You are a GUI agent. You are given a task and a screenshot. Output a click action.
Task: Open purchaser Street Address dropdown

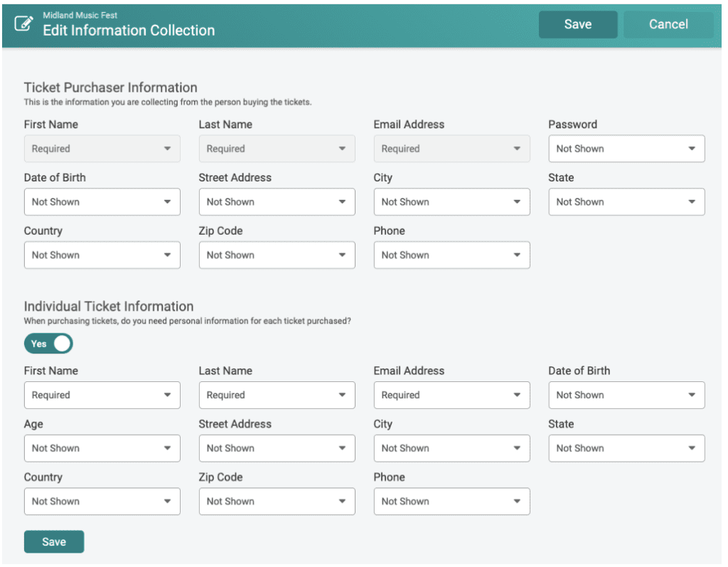click(277, 202)
